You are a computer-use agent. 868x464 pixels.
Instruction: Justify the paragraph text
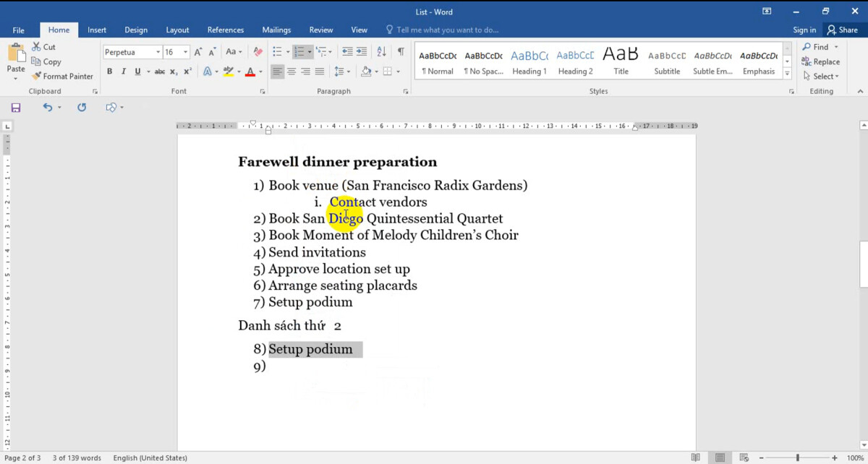320,72
